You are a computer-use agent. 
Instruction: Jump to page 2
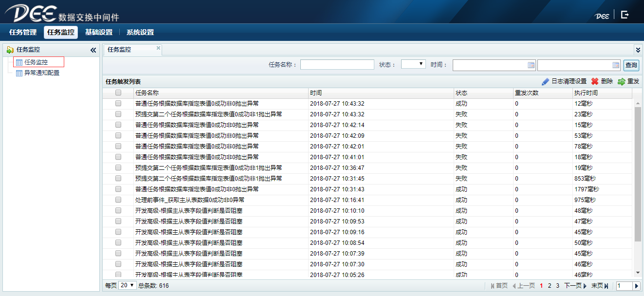(550, 286)
